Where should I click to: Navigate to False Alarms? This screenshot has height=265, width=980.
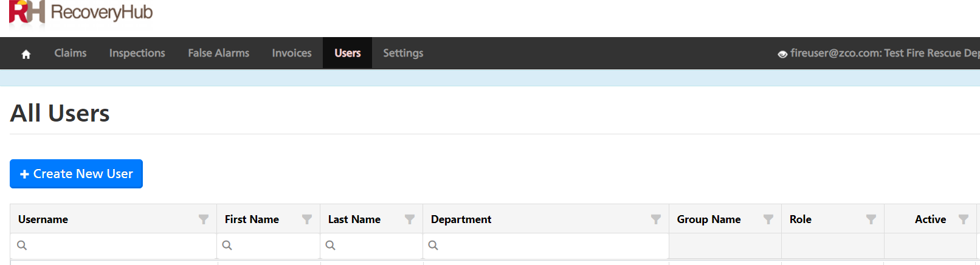[219, 53]
